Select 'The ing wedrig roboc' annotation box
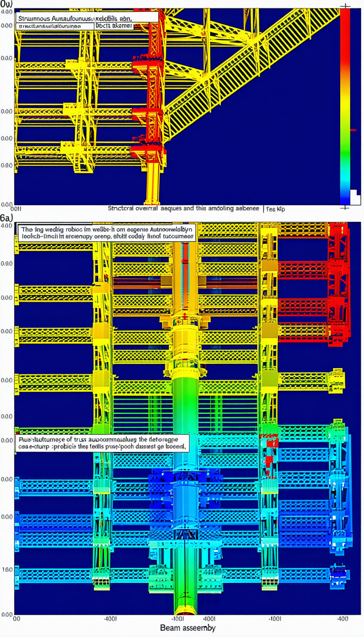 pos(107,233)
